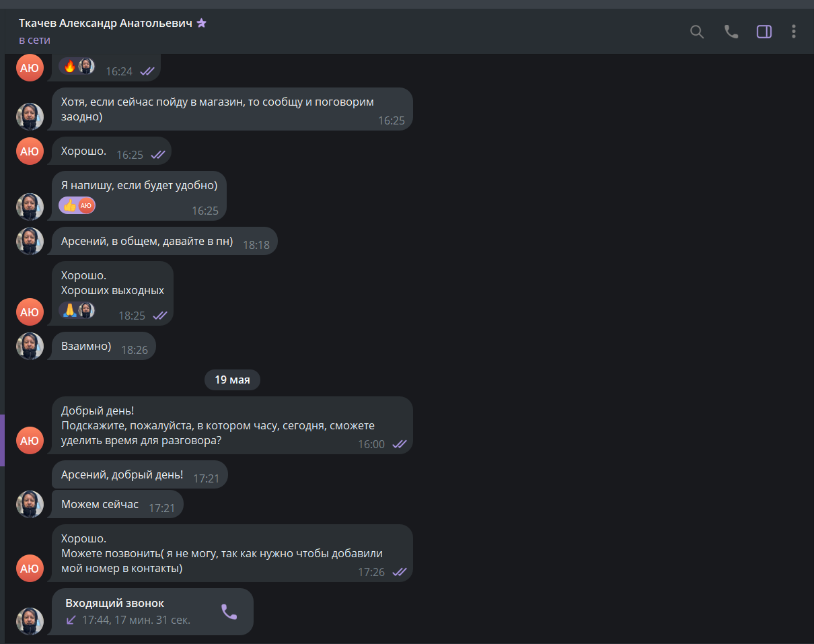814x644 pixels.
Task: Start a voice call from header
Action: (x=731, y=32)
